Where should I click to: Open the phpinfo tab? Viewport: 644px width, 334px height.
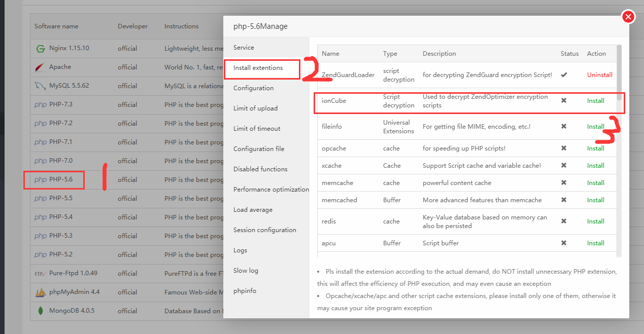(x=266, y=290)
